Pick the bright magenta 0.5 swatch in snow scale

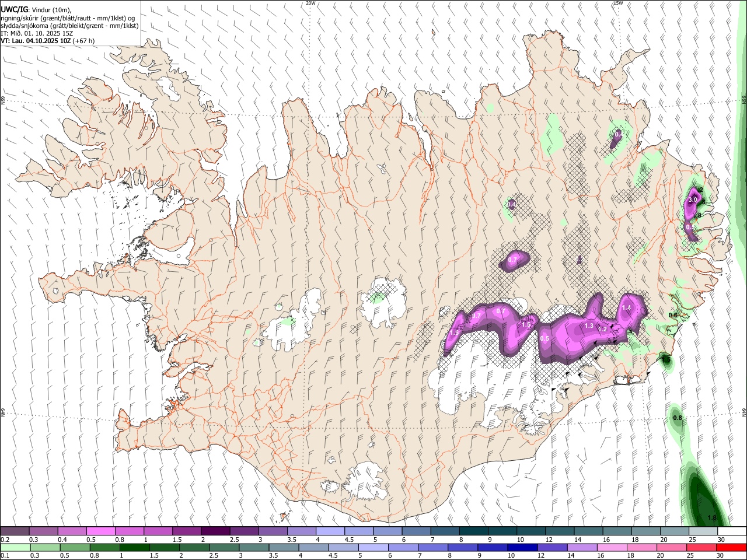100,531
